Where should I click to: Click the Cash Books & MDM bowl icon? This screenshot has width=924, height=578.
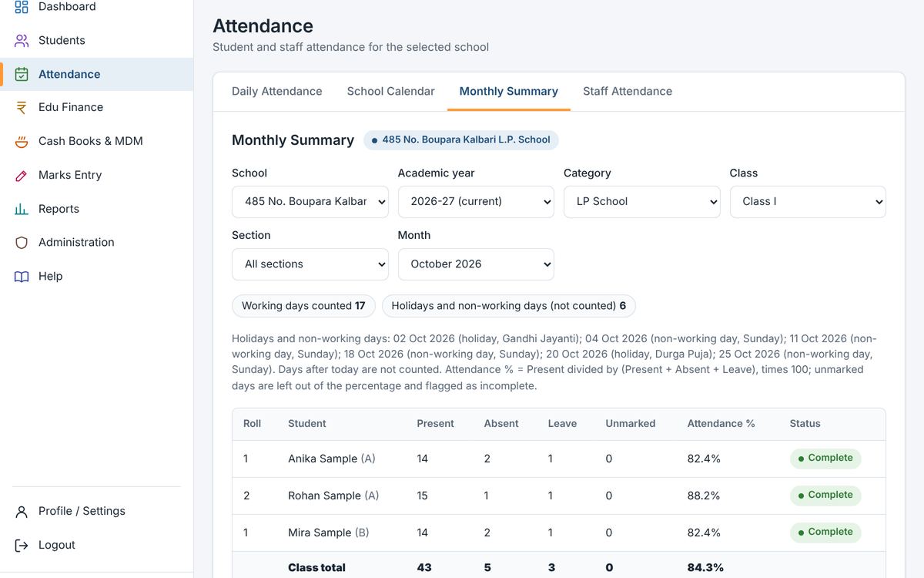click(x=22, y=141)
